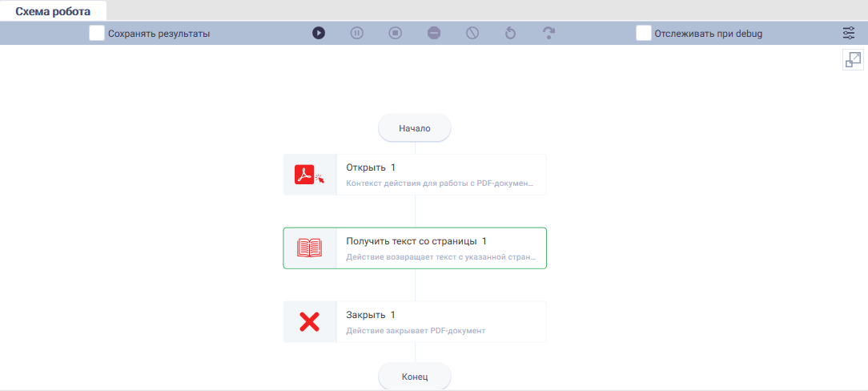Image resolution: width=868 pixels, height=391 pixels.
Task: Click the curved step-over arrow icon
Action: point(549,33)
